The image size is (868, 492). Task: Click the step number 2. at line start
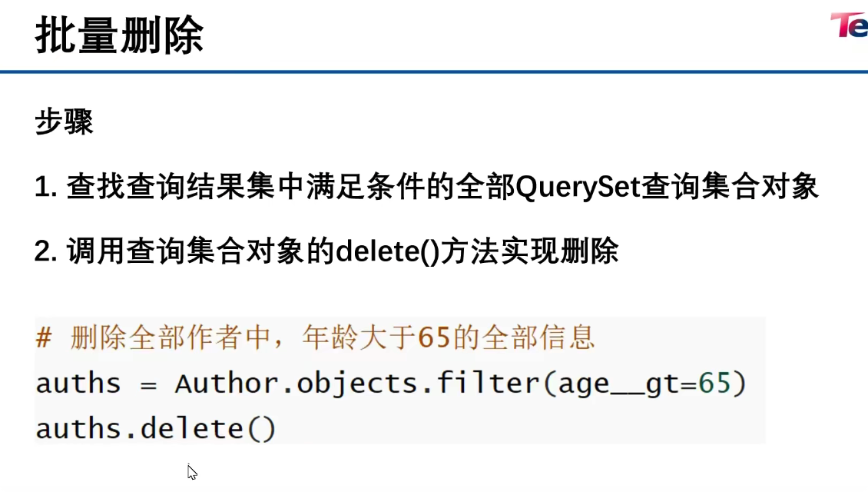[46, 251]
